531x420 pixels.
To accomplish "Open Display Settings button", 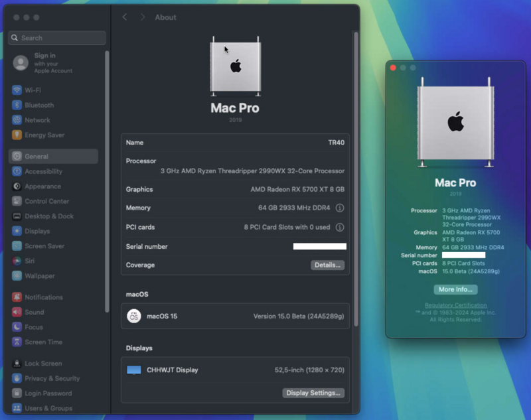I will (x=313, y=393).
